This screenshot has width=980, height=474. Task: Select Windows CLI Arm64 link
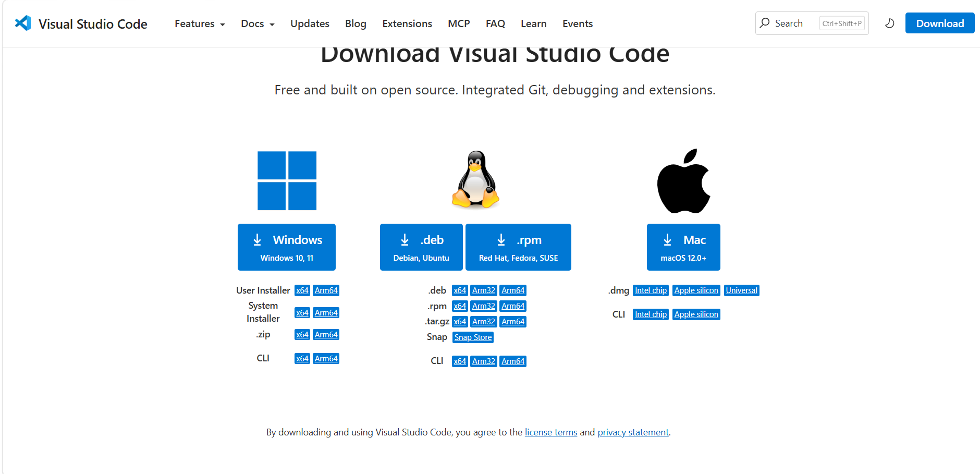coord(326,358)
